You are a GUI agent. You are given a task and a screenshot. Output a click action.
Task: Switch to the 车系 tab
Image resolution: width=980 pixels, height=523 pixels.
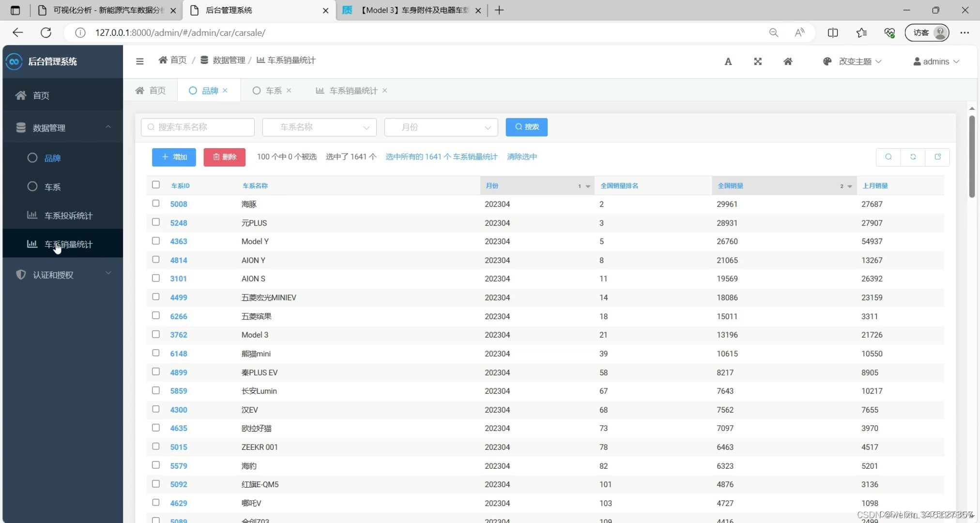click(x=273, y=91)
